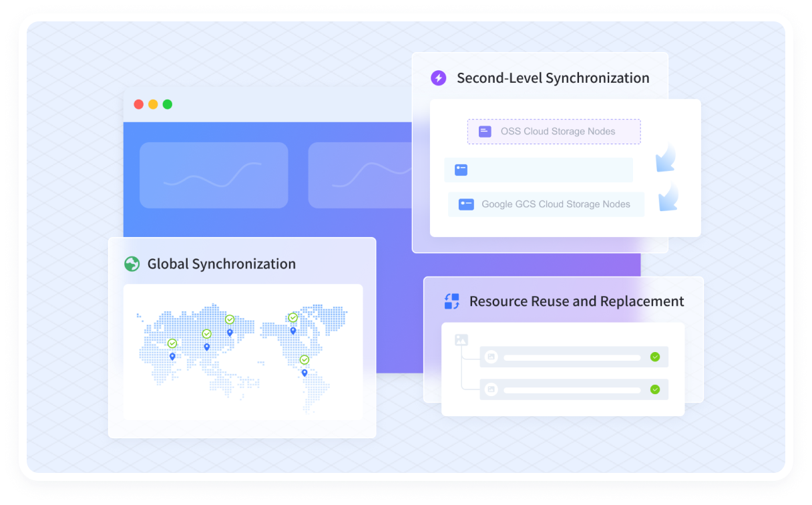This screenshot has height=505, width=812.
Task: Click the upper blue sync arrow
Action: click(666, 159)
